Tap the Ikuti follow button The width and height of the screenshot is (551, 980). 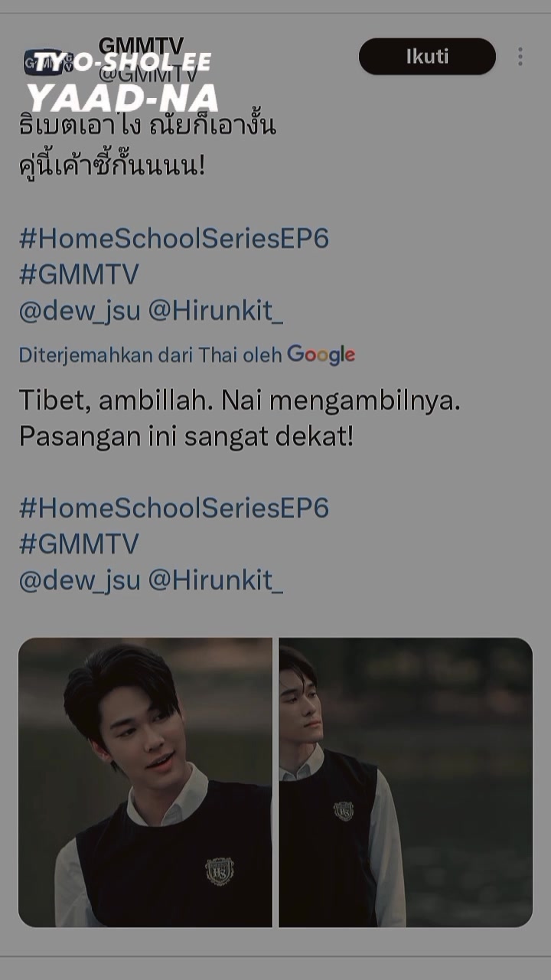[427, 57]
